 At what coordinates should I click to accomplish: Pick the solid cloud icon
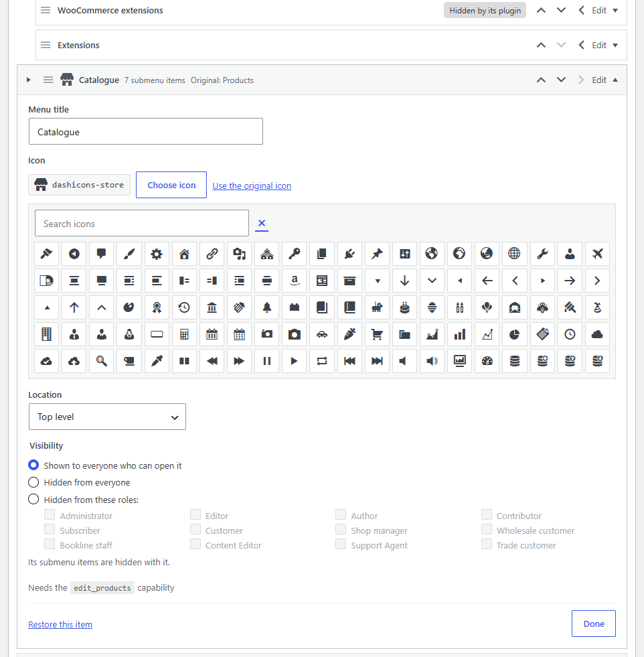[x=597, y=334]
